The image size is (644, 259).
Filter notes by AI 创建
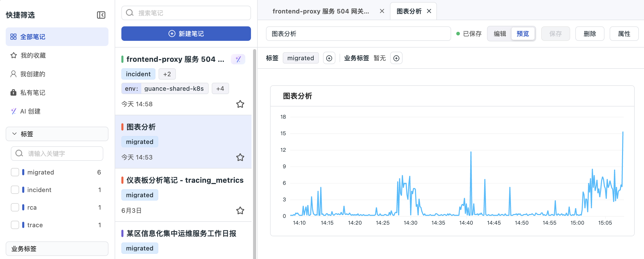point(57,111)
